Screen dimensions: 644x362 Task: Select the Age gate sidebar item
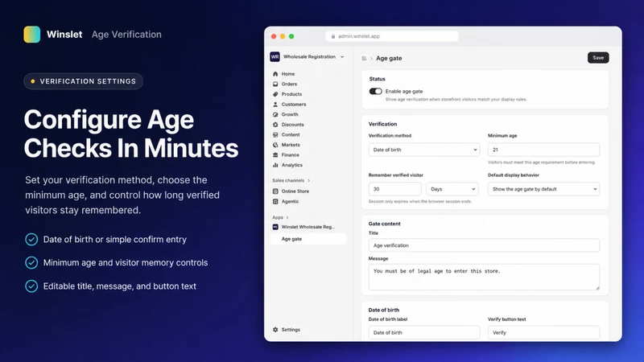(308, 239)
